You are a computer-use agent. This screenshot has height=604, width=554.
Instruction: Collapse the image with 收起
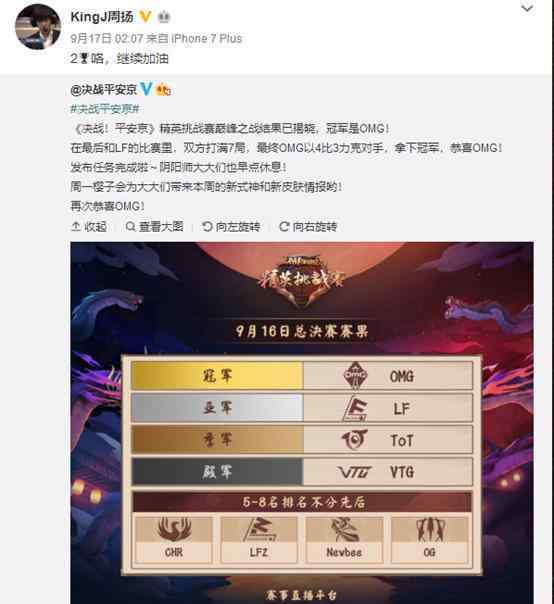coord(89,226)
